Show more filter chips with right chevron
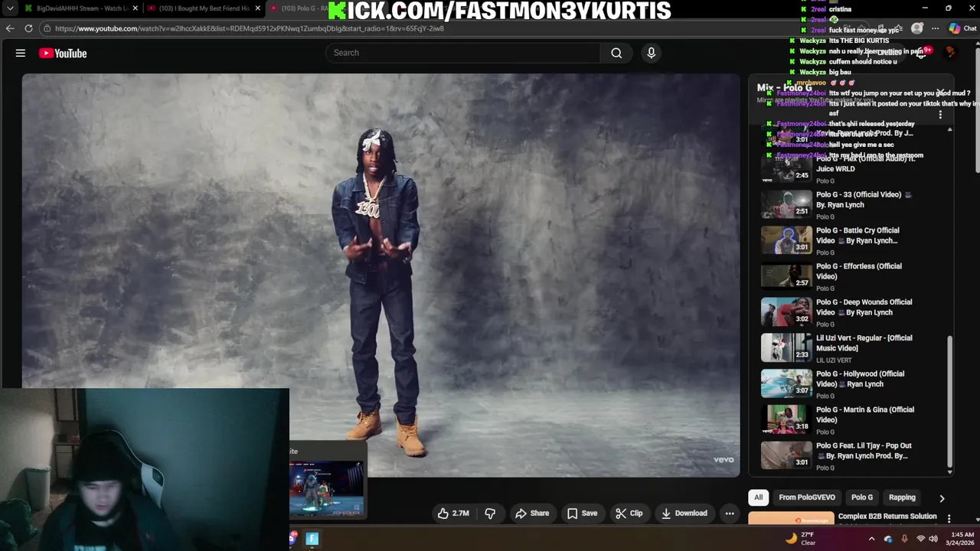This screenshot has width=980, height=551. (942, 498)
